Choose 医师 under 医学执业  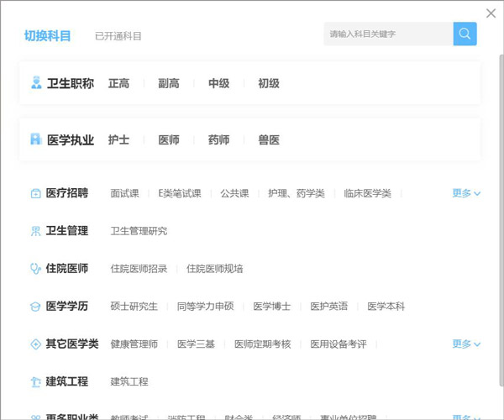tap(169, 139)
